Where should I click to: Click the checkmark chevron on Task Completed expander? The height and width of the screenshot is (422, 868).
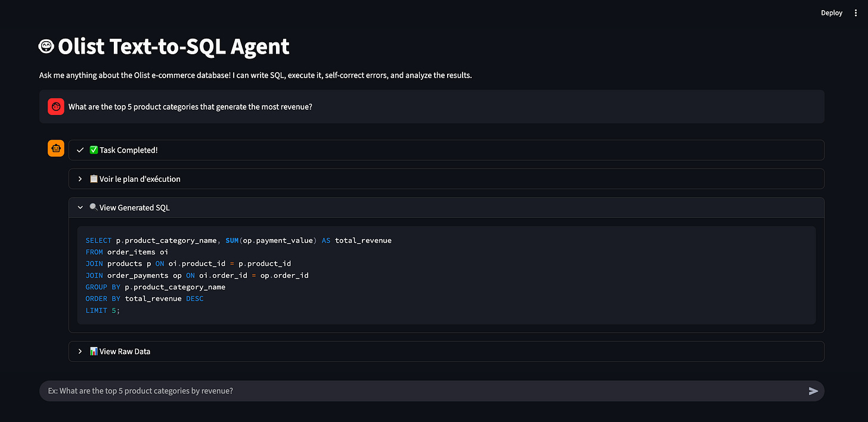tap(80, 150)
